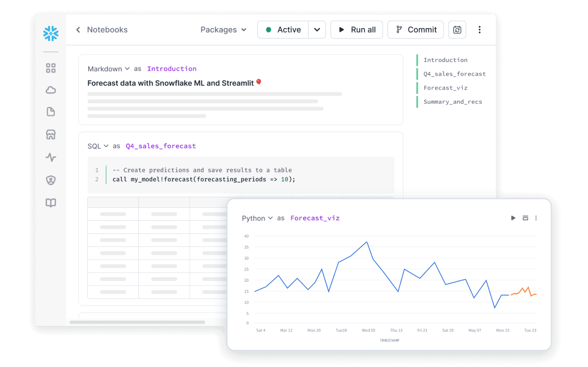Select the activity monitor pulse icon
Viewport: 588px width, 367px height.
tap(51, 158)
